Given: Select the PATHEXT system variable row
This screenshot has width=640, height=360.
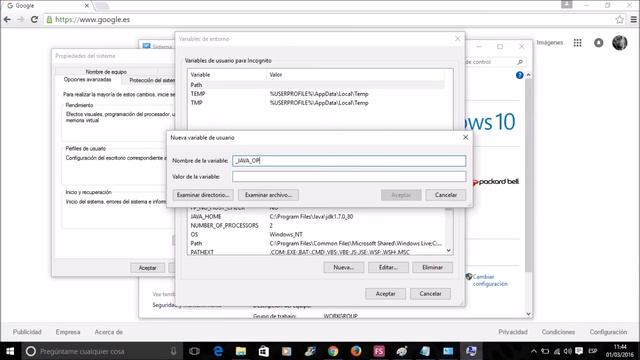Looking at the screenshot, I should click(x=316, y=252).
